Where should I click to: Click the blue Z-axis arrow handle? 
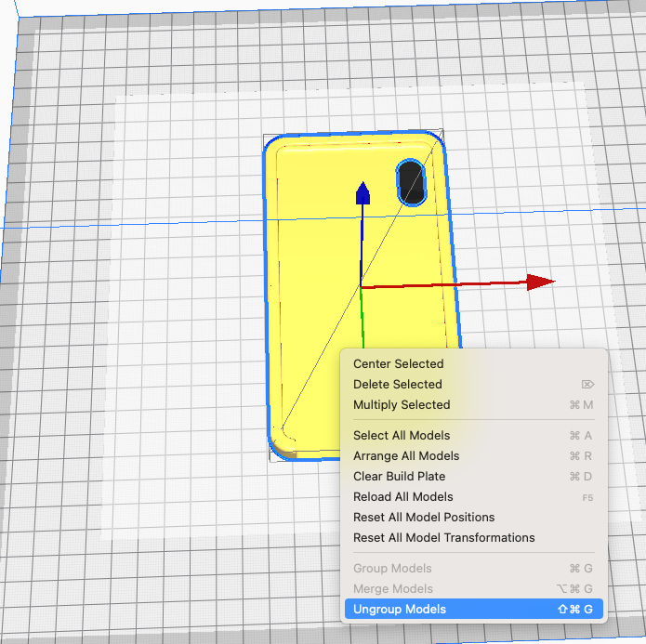(x=363, y=193)
